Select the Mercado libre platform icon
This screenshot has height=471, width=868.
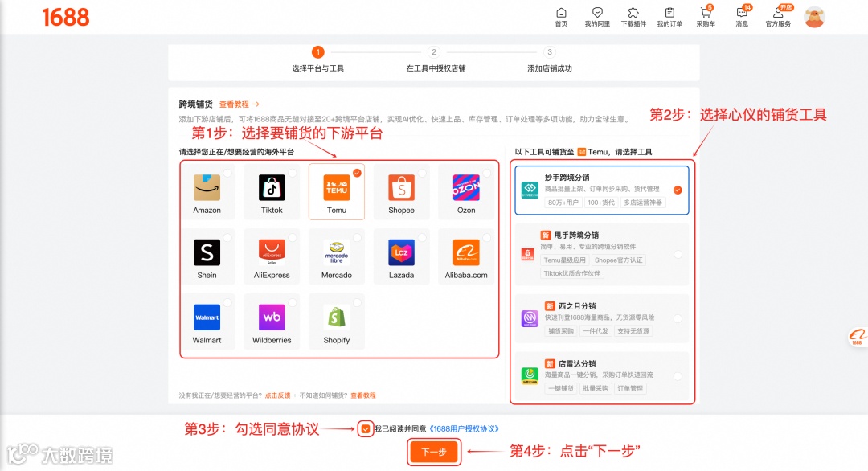pos(337,252)
